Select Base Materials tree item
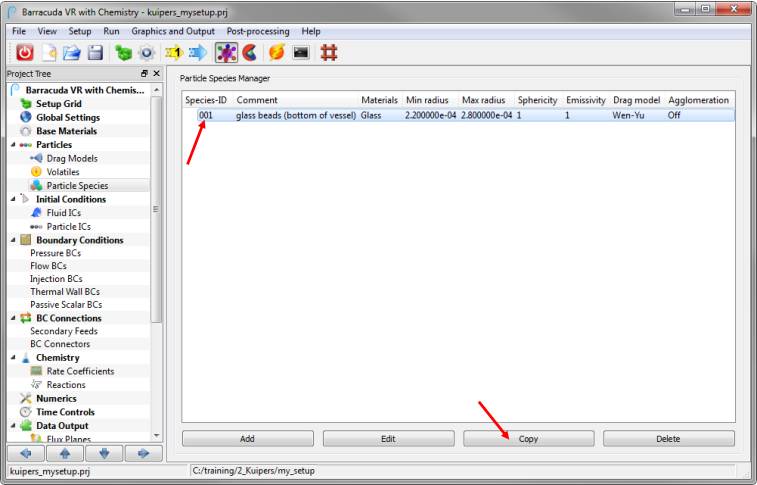 click(66, 131)
